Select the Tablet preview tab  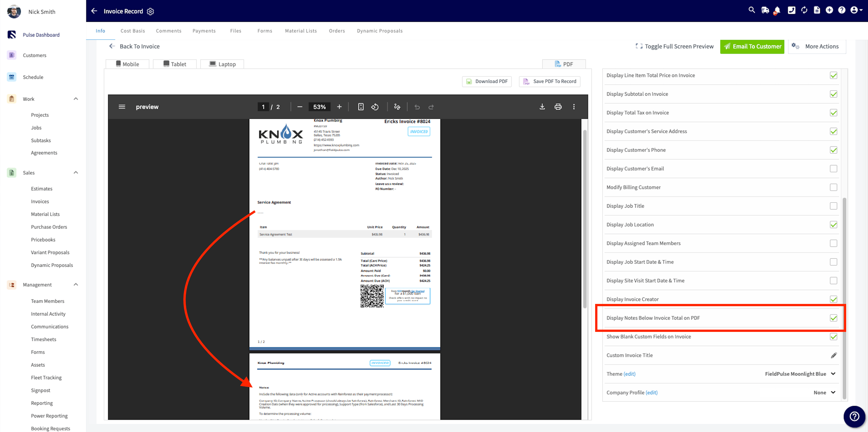pyautogui.click(x=175, y=64)
